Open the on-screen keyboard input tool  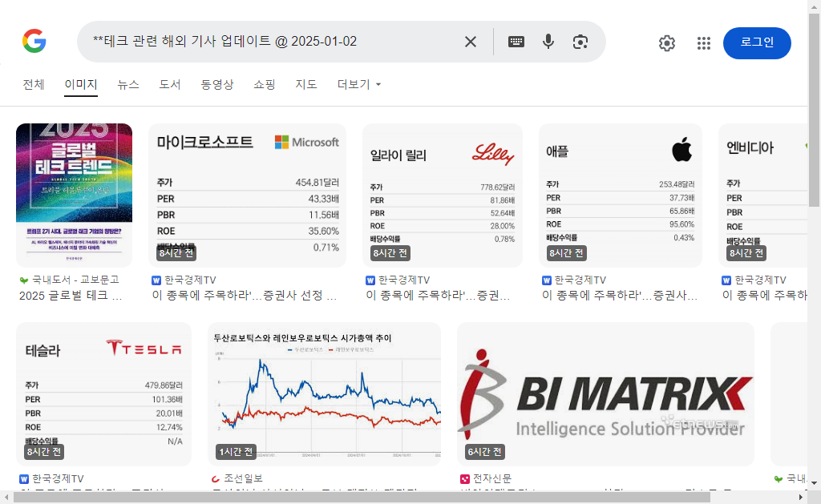(516, 42)
